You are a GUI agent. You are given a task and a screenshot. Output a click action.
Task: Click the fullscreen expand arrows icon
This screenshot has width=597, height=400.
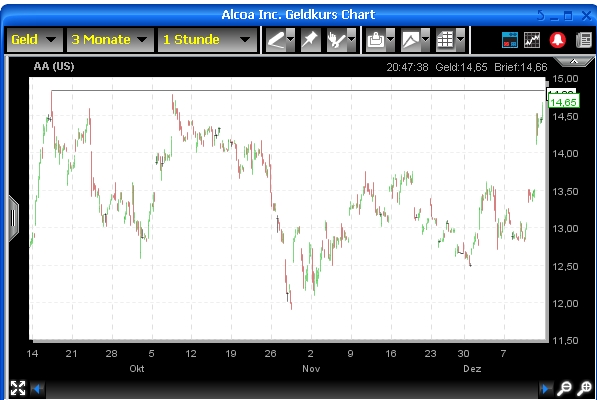pyautogui.click(x=18, y=388)
